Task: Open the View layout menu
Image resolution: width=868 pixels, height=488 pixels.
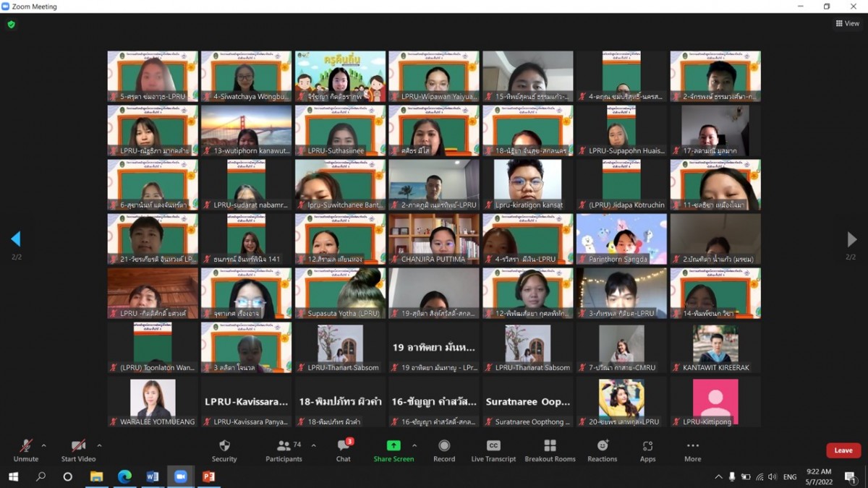Action: point(848,23)
